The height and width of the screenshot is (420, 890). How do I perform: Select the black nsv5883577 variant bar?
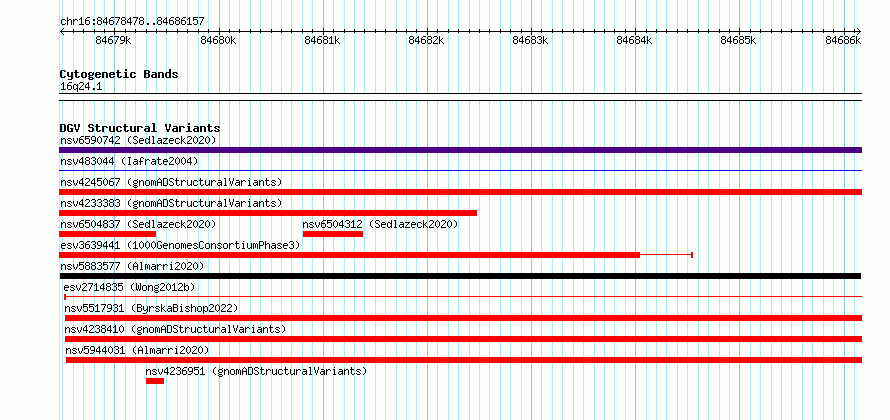coord(460,276)
